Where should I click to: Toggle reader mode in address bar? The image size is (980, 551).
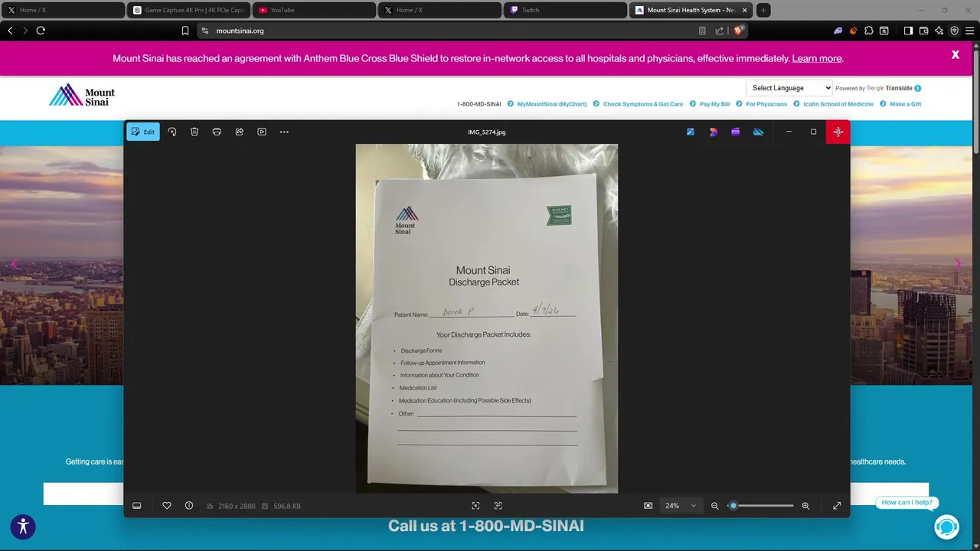pos(702,31)
